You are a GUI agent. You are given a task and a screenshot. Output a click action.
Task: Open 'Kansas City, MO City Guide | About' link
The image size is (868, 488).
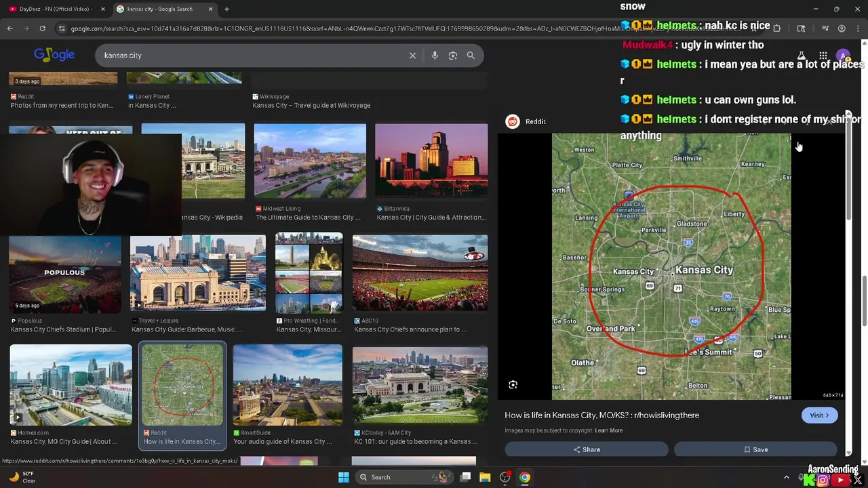[64, 441]
